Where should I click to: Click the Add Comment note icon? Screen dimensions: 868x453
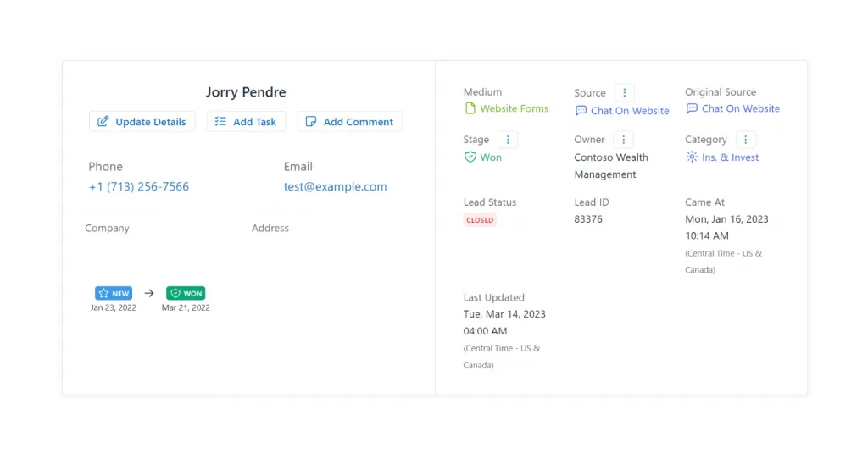(311, 121)
